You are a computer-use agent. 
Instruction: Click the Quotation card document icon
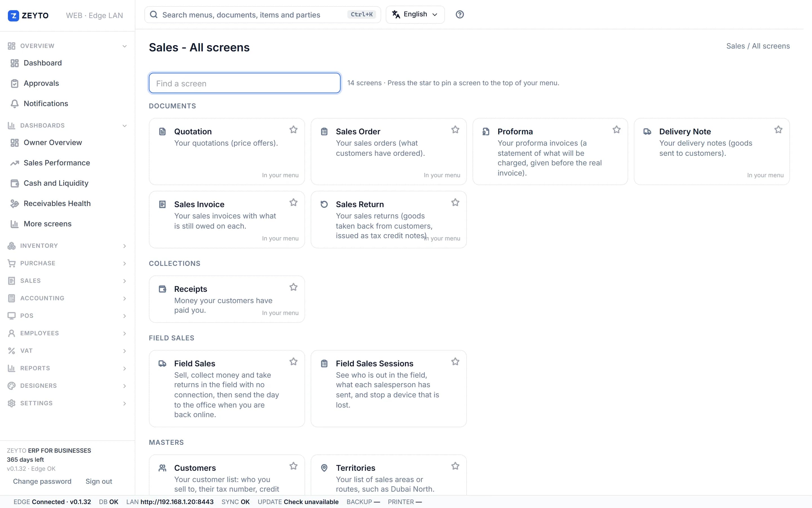(x=162, y=131)
